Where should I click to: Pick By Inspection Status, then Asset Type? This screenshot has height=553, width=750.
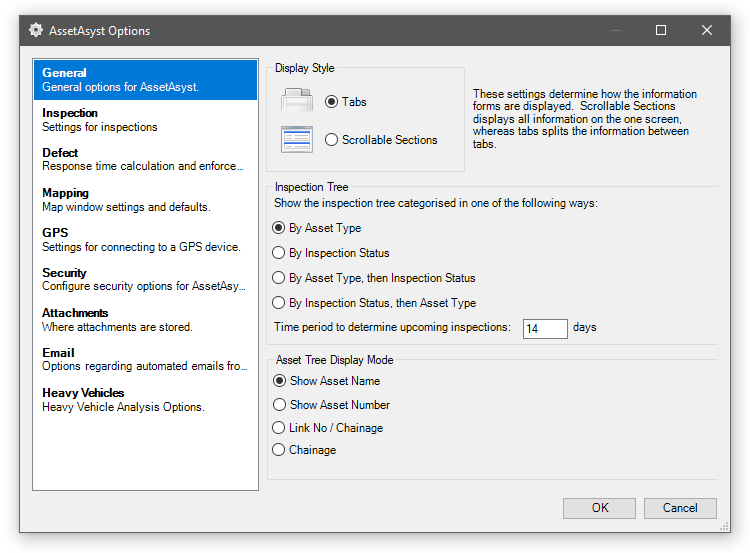[280, 303]
